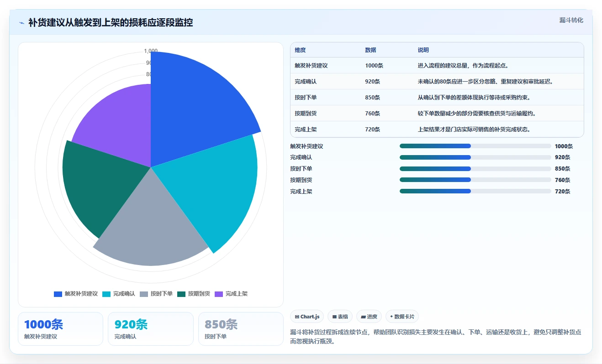Click the 数据 column header
Screen dimensions: 602x364
pyautogui.click(x=370, y=50)
